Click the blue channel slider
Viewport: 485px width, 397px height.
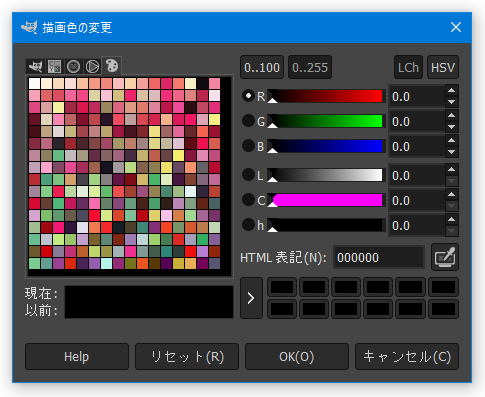327,146
